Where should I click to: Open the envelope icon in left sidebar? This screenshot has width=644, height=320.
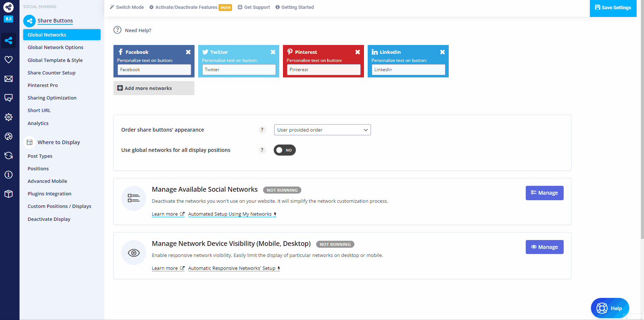[8, 79]
